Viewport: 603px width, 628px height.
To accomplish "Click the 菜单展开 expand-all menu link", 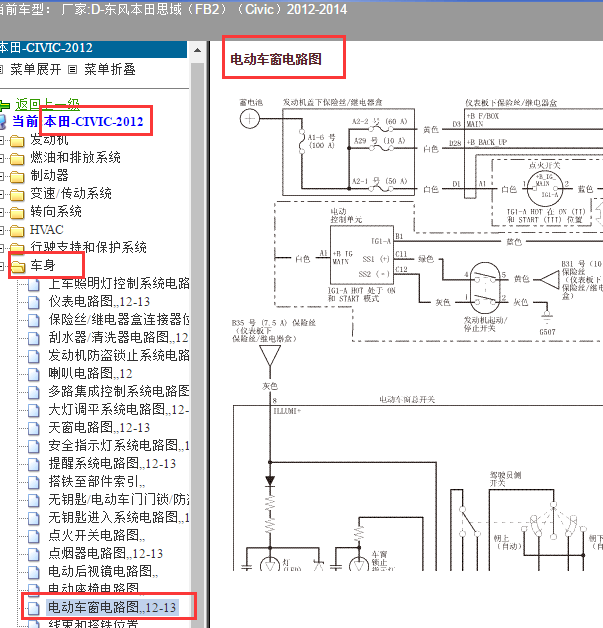I will click(36, 69).
